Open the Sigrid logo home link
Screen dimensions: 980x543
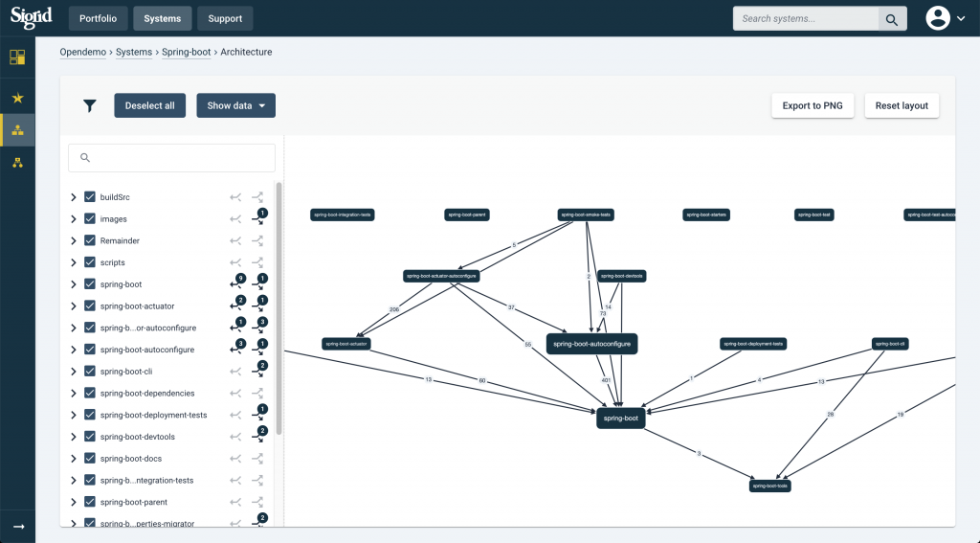point(32,17)
